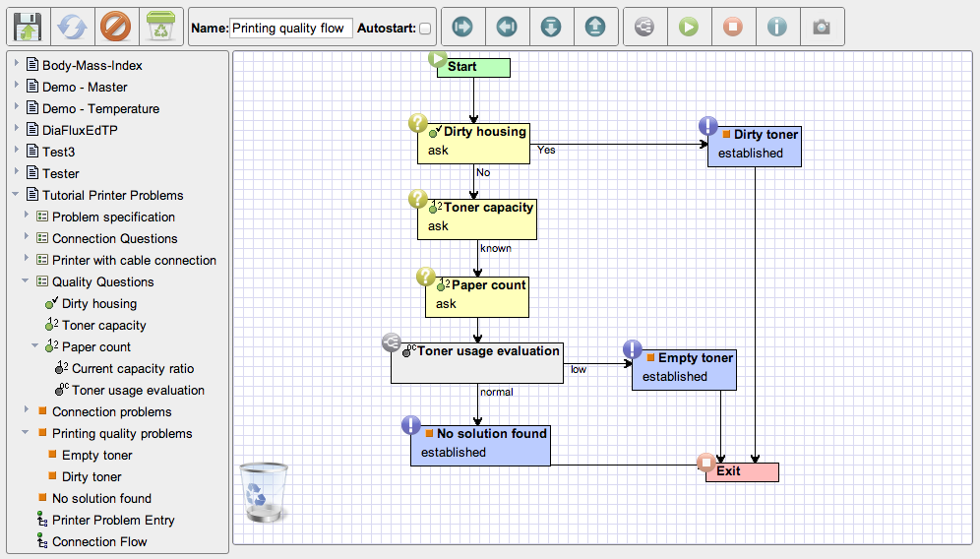
Task: Select the No solution found established node
Action: [480, 445]
